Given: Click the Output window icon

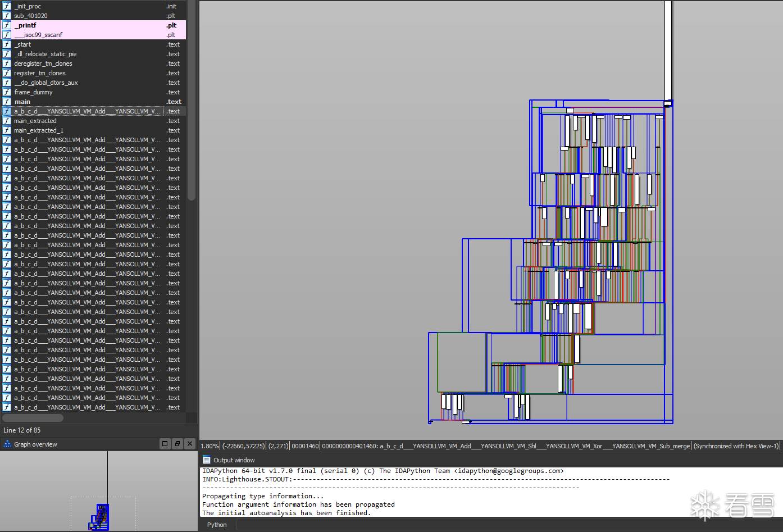Looking at the screenshot, I should click(x=207, y=460).
